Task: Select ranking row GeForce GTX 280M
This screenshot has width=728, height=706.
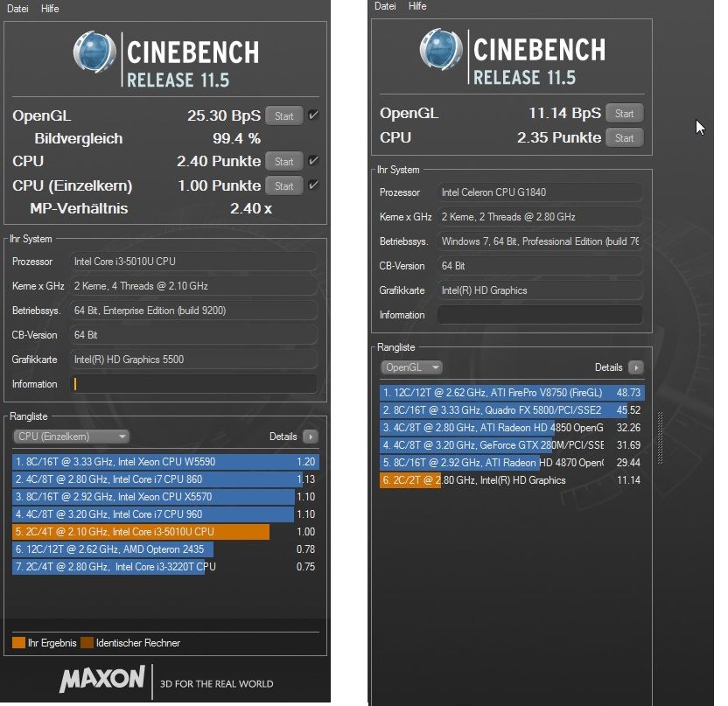Action: point(512,445)
